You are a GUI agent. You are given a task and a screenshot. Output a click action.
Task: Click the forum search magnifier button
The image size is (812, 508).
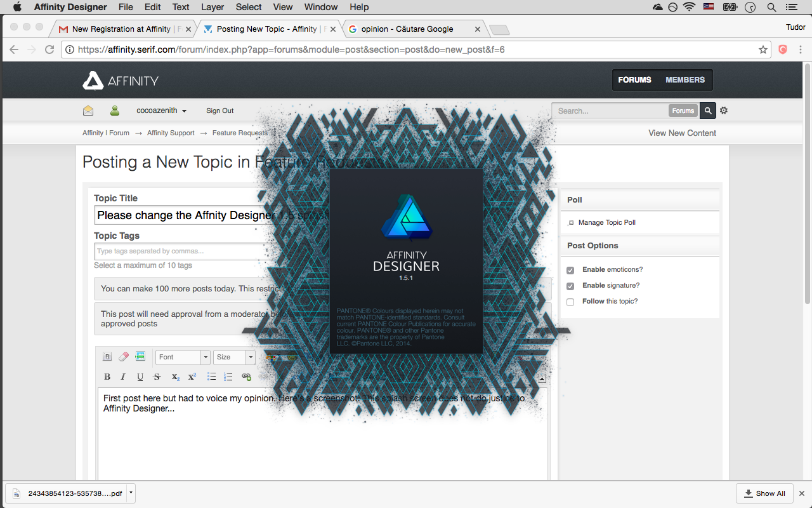click(708, 110)
